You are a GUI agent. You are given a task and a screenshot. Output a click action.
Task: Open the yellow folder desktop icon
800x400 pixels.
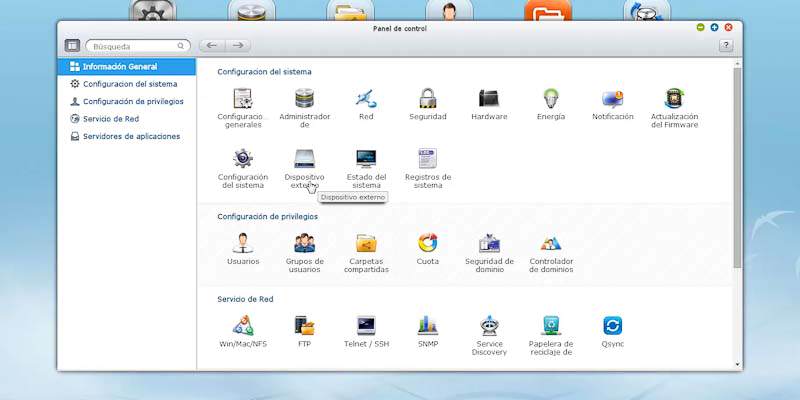(350, 10)
